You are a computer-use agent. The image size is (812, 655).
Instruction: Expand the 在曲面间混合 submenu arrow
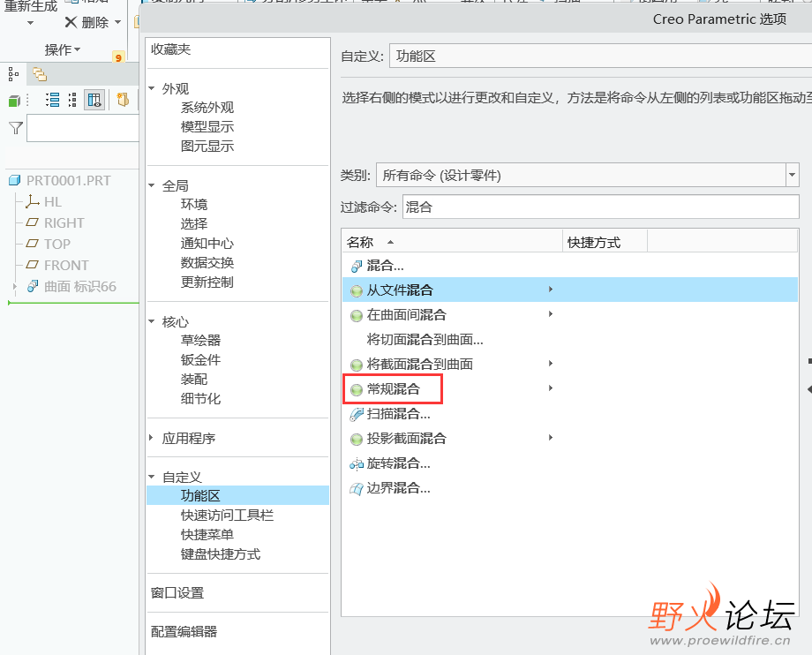coord(551,314)
